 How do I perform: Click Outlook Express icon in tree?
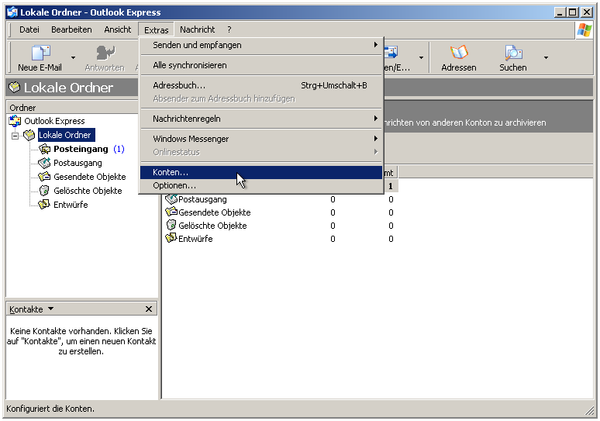15,121
